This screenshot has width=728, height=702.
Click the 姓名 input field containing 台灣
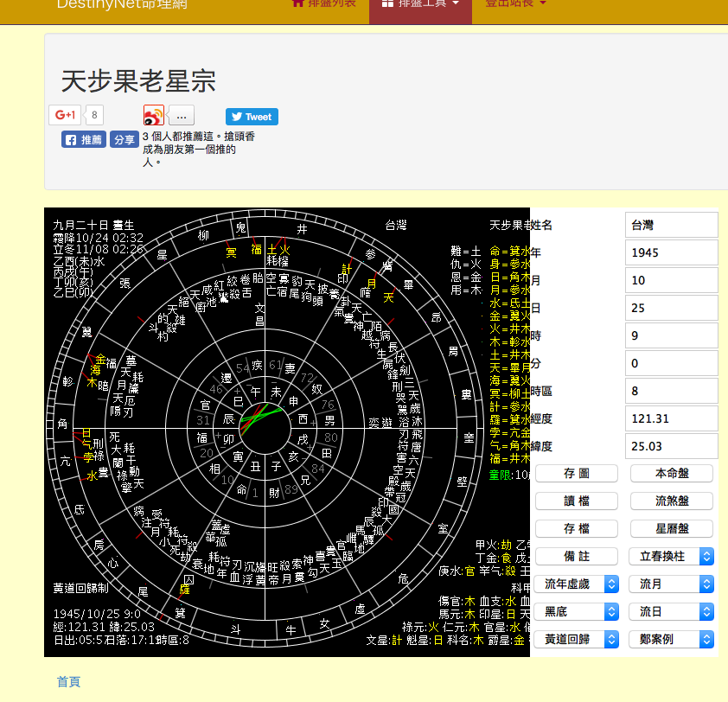pos(671,225)
